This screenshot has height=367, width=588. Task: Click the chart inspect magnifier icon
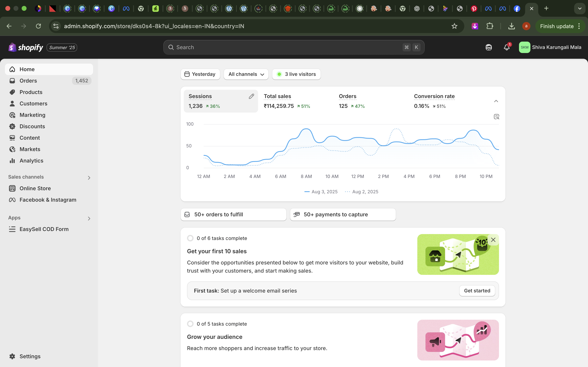tap(496, 117)
